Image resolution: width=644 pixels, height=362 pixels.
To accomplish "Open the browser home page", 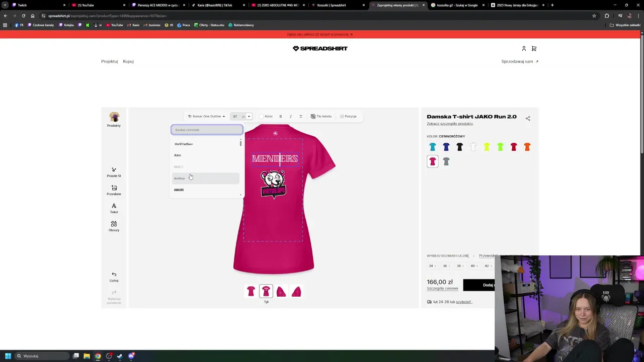I will coord(33,16).
